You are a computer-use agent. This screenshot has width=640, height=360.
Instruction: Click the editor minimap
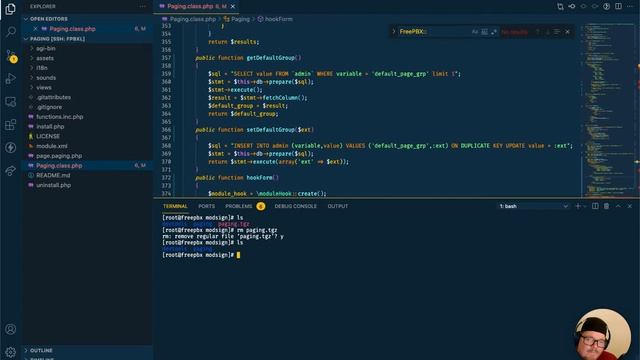(608, 110)
